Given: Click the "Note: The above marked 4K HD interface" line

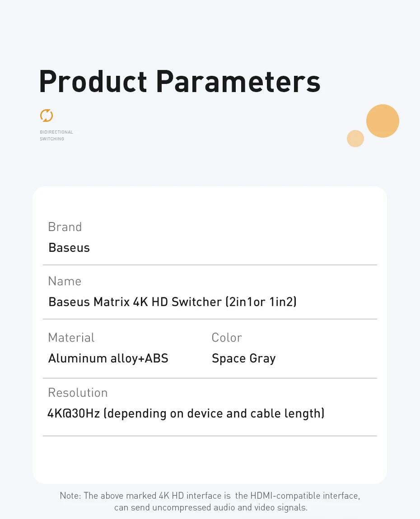Looking at the screenshot, I should pyautogui.click(x=210, y=496).
